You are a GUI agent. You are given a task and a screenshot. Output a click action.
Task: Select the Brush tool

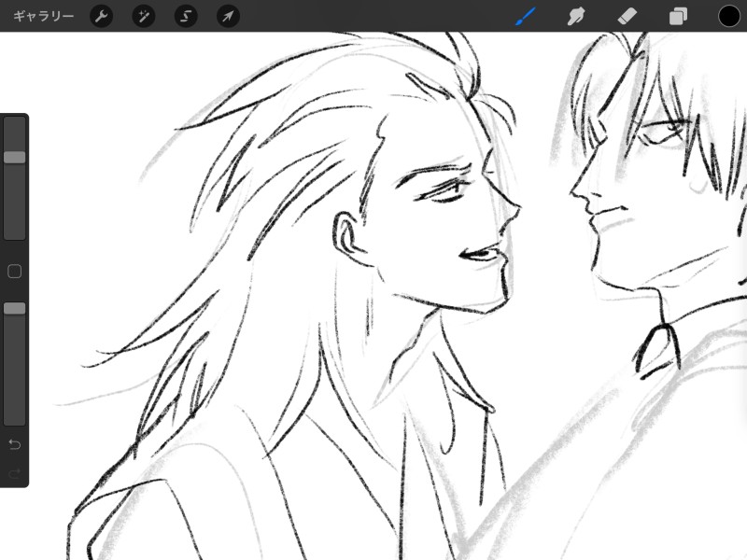(526, 17)
